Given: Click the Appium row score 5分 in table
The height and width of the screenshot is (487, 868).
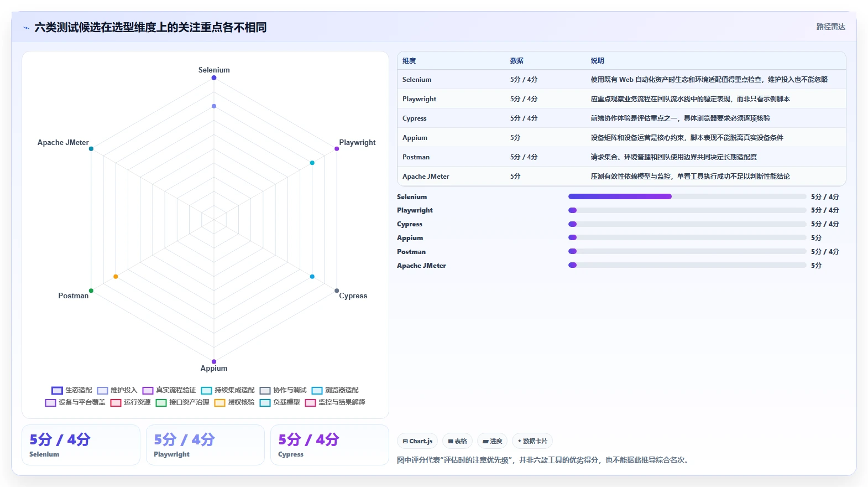Looking at the screenshot, I should point(515,138).
